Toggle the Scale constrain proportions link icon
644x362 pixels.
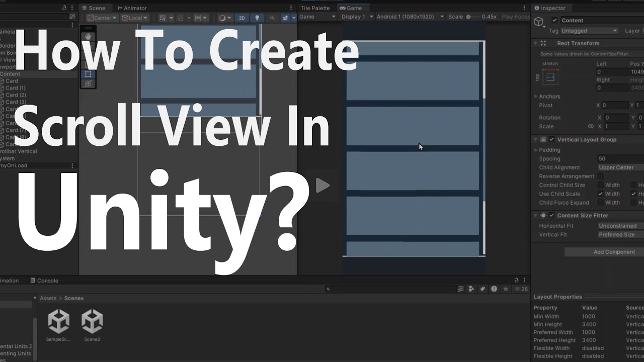591,127
